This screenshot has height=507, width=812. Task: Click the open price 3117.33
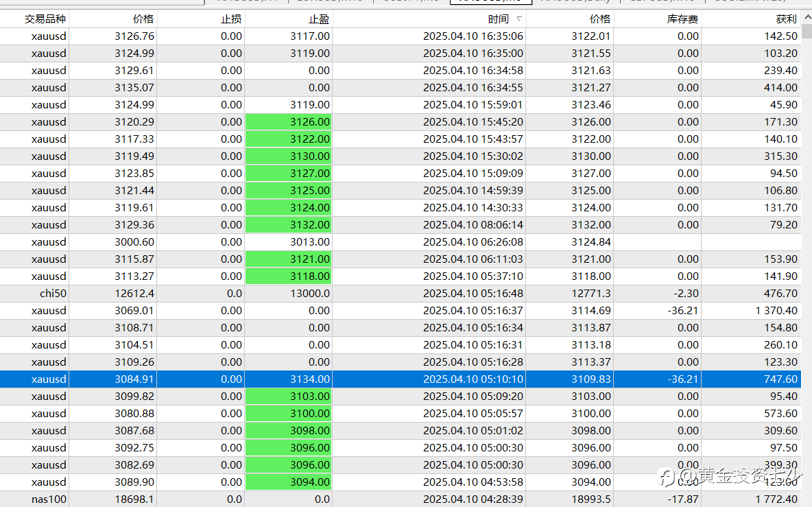[134, 139]
